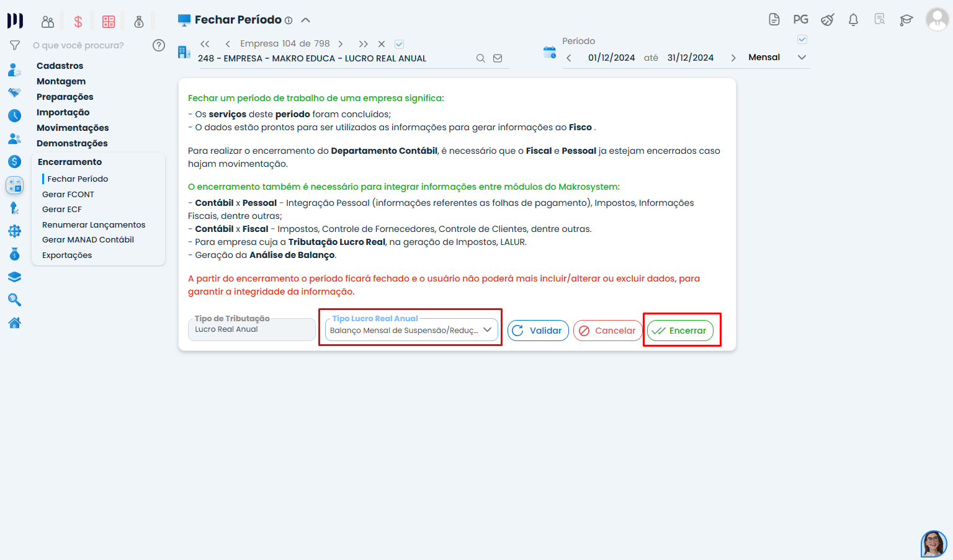This screenshot has height=560, width=953.
Task: Click the PG toolbar icon
Action: click(x=800, y=19)
